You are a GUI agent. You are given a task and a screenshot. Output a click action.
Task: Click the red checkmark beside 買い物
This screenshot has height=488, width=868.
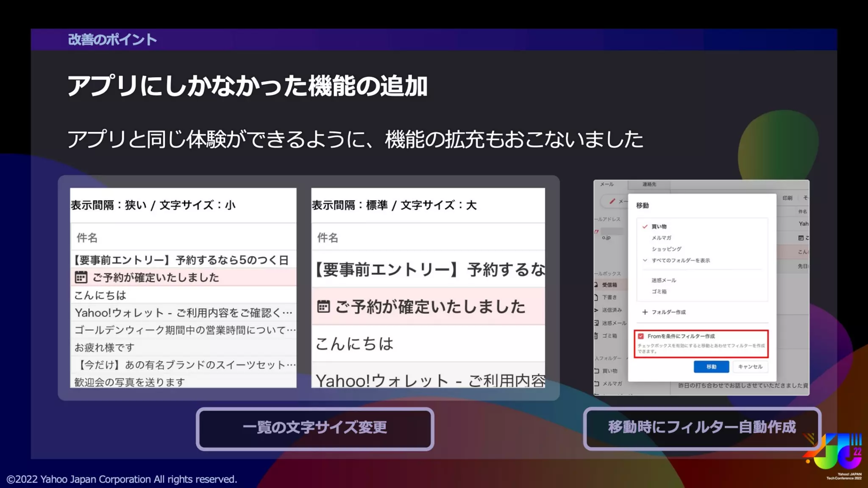[x=645, y=227]
